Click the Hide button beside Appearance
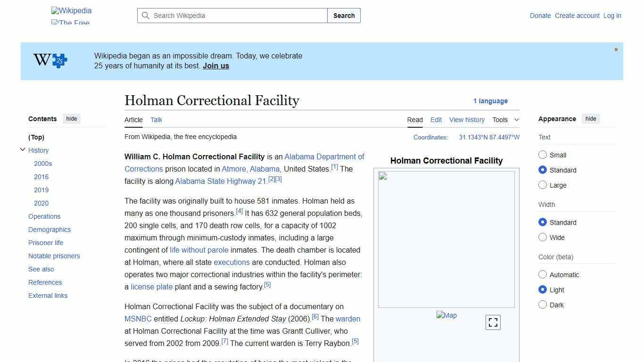 (591, 119)
